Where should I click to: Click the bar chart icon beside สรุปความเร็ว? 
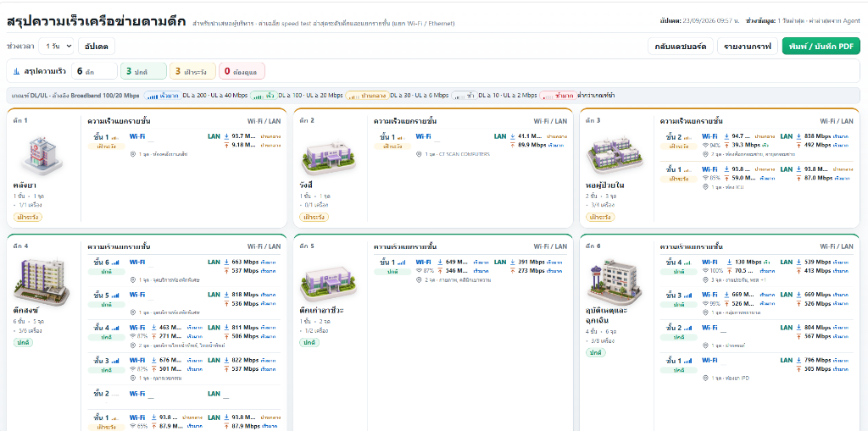coord(16,71)
